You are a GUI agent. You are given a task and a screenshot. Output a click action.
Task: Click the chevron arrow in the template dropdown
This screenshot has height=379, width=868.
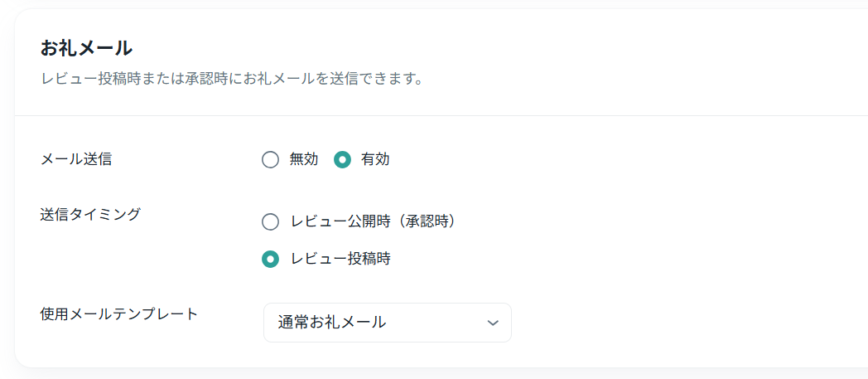[x=493, y=323]
